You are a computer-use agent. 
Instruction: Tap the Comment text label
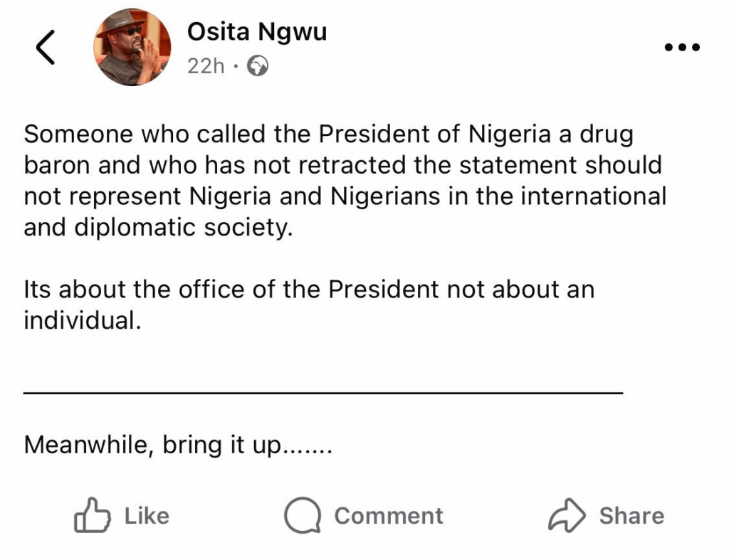click(388, 515)
